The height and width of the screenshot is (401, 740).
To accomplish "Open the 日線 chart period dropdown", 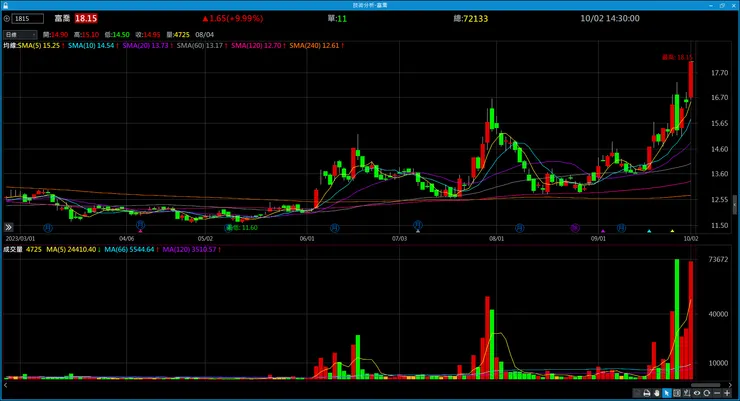I will pyautogui.click(x=20, y=35).
